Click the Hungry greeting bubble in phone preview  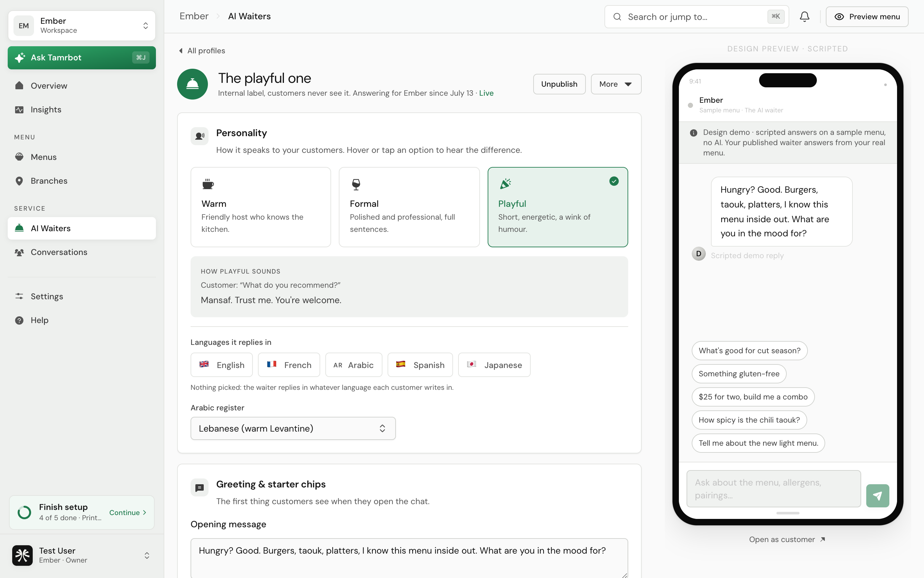point(781,211)
